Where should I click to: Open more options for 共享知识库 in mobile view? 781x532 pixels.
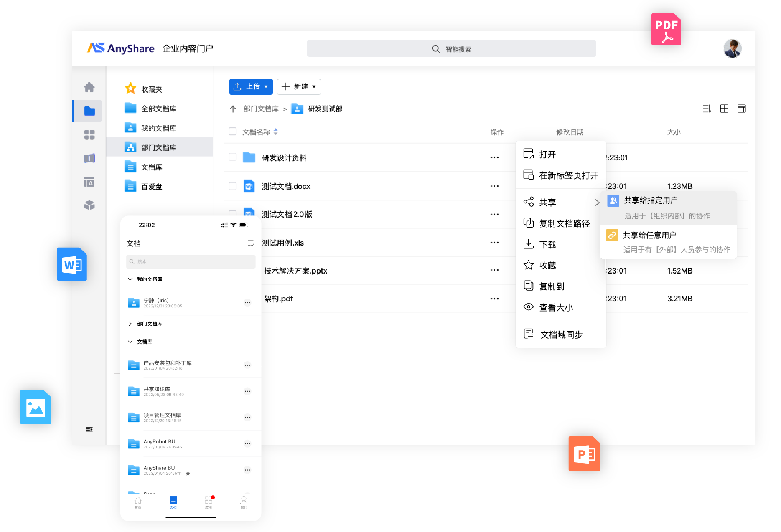pos(247,391)
